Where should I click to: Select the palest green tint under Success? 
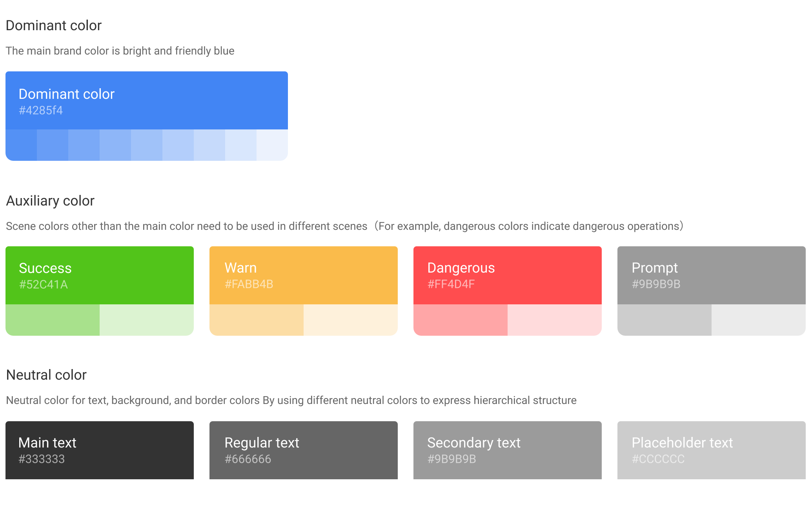click(x=147, y=320)
